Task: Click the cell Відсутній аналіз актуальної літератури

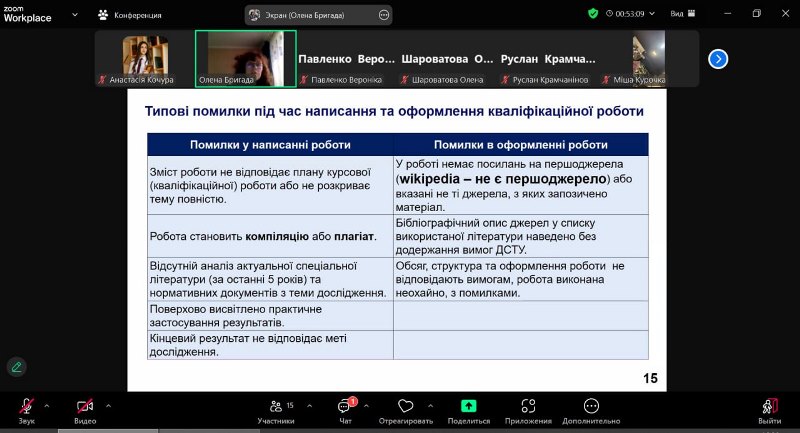Action: tap(270, 279)
